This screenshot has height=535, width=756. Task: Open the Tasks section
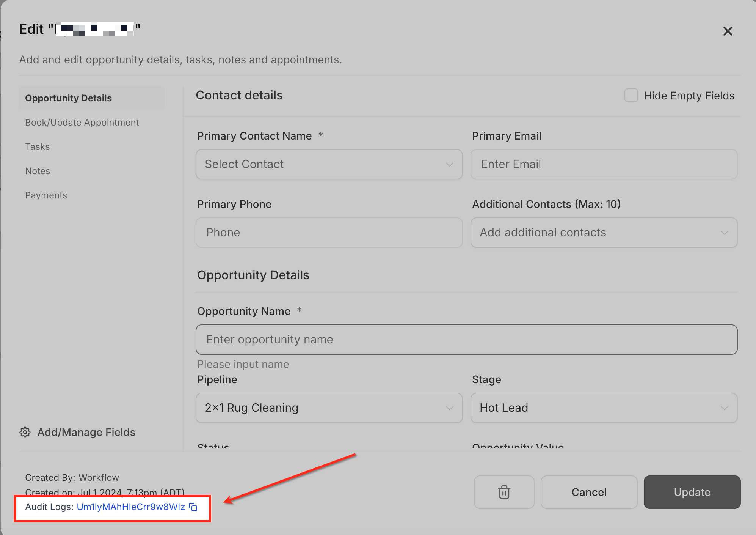(38, 147)
